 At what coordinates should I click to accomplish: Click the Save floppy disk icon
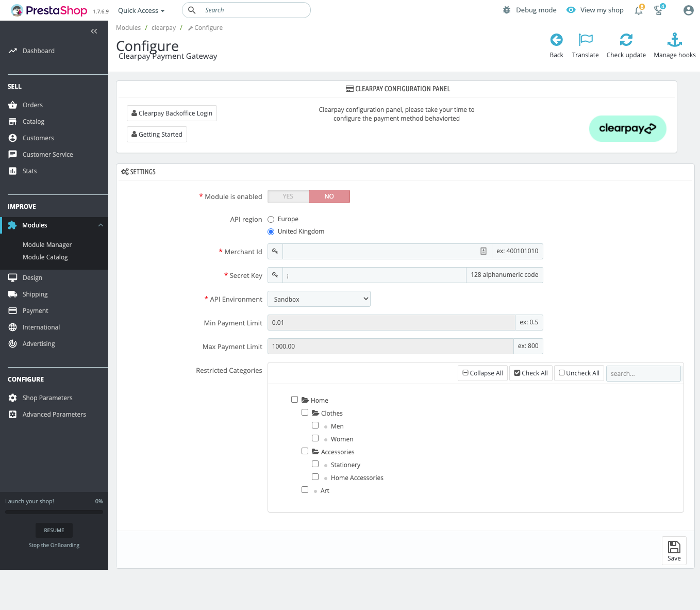pyautogui.click(x=674, y=547)
